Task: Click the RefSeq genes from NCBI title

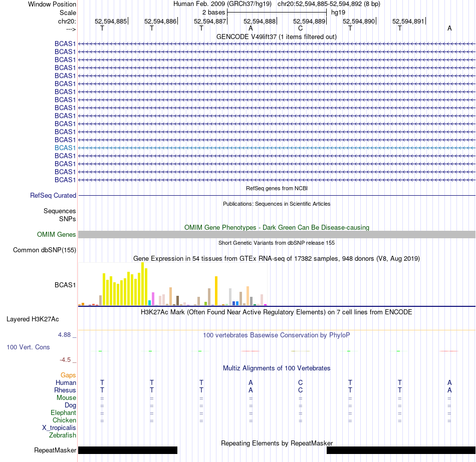Action: tap(277, 188)
